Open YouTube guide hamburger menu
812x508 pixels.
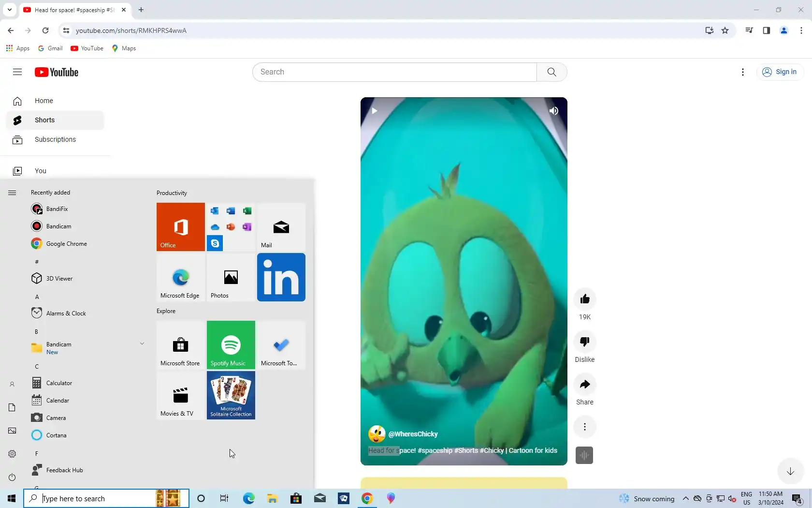click(17, 72)
